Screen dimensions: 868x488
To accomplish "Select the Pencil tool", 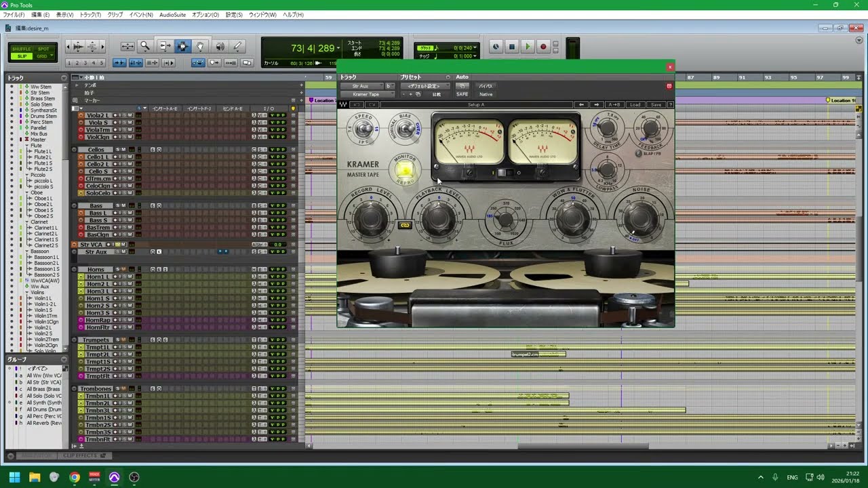I will [237, 46].
